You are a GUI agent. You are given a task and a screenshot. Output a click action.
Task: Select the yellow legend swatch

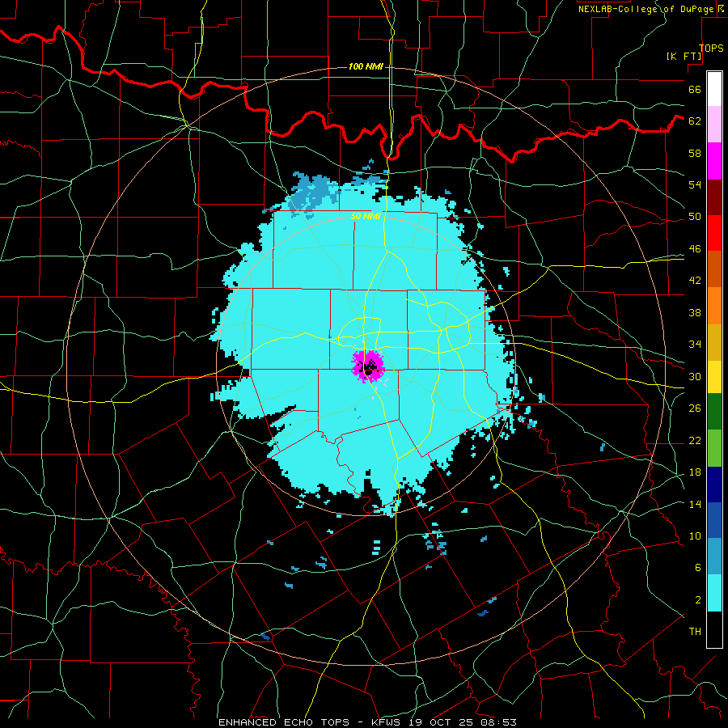point(714,376)
